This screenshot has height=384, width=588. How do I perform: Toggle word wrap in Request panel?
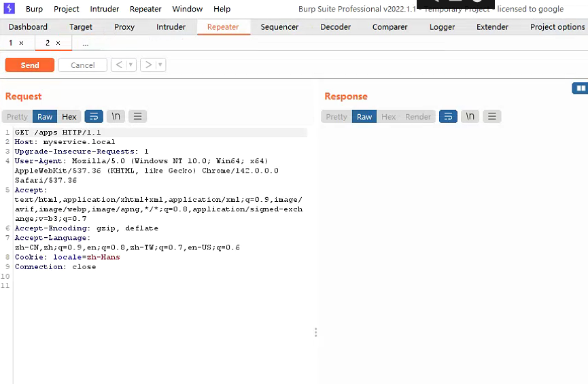94,117
